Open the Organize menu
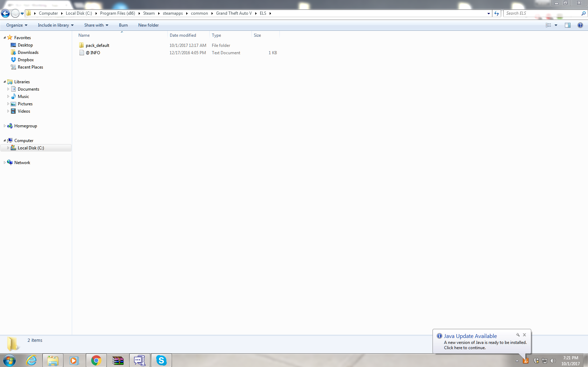Viewport: 588px width, 367px height. point(16,25)
